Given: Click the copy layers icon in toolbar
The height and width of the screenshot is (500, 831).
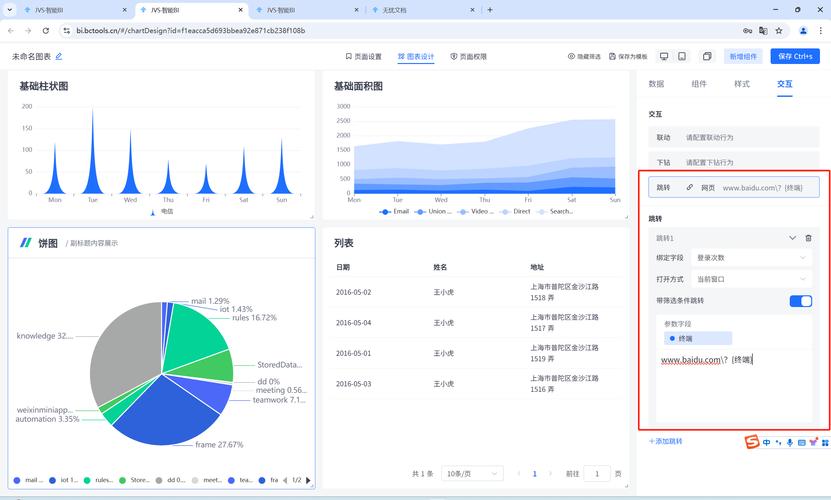Looking at the screenshot, I should point(707,56).
